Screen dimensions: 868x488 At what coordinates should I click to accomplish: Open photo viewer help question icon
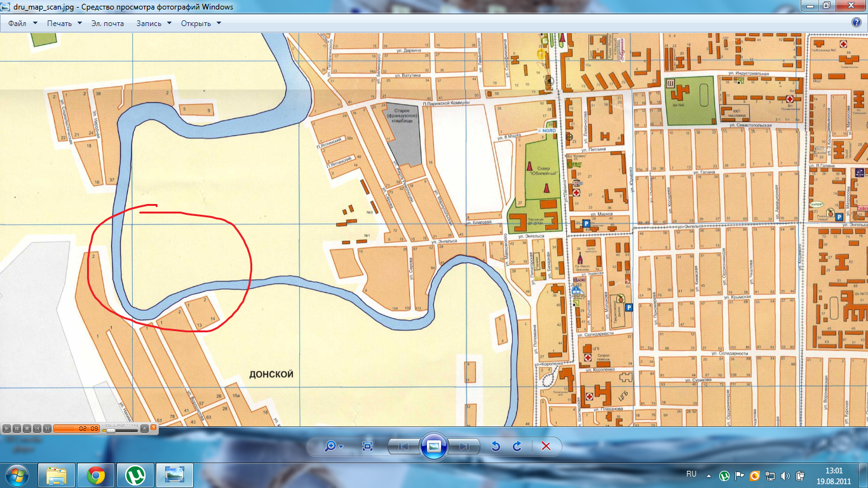coord(856,23)
